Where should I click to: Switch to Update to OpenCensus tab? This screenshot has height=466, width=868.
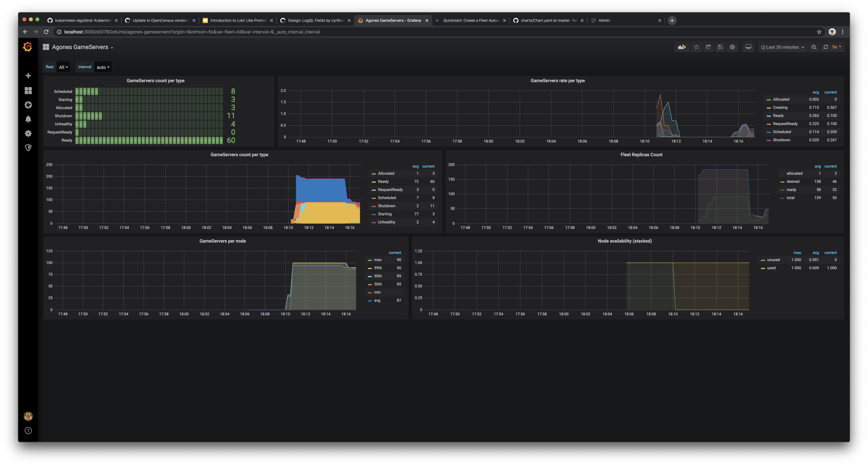point(160,21)
